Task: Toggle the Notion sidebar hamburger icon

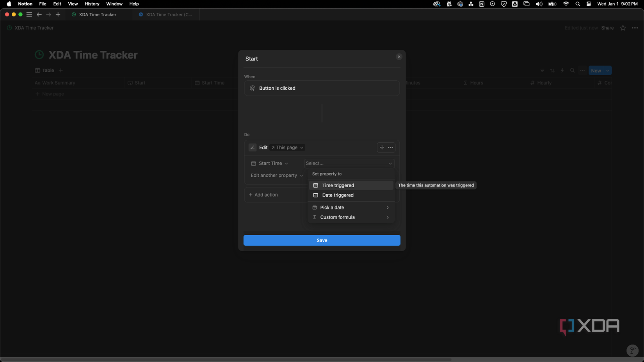Action: 29,14
